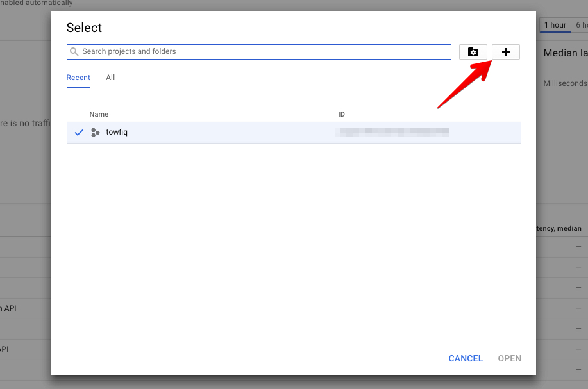
Task: Click the ID column header
Action: (x=342, y=114)
